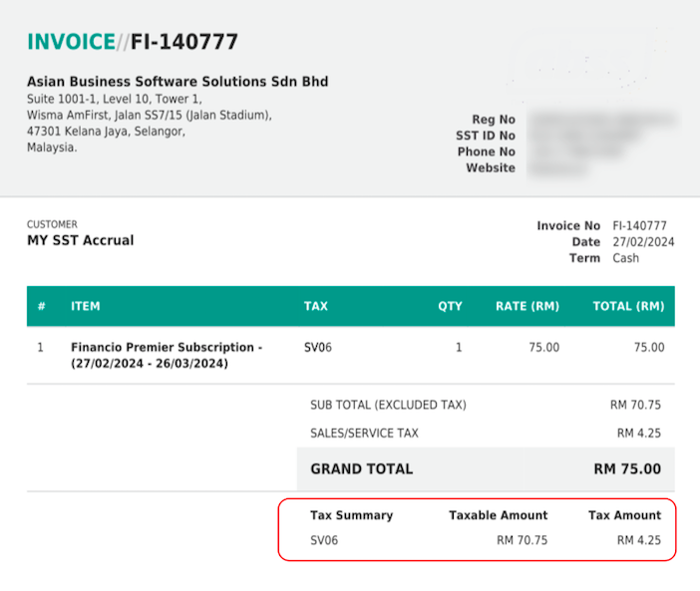Click the MY SST Accrual customer name

tap(80, 240)
